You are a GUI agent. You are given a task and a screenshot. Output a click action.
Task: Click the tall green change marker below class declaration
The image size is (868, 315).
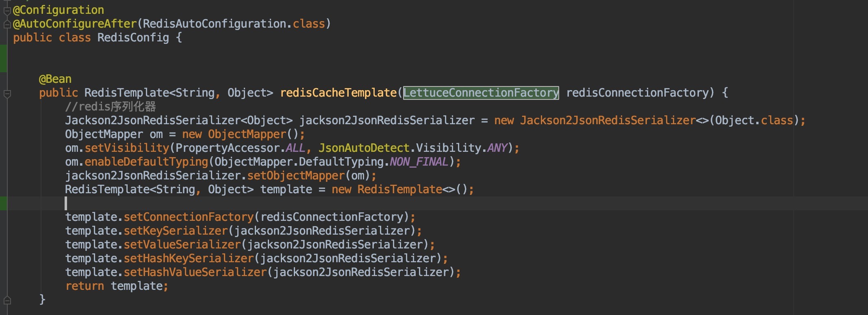coord(3,58)
